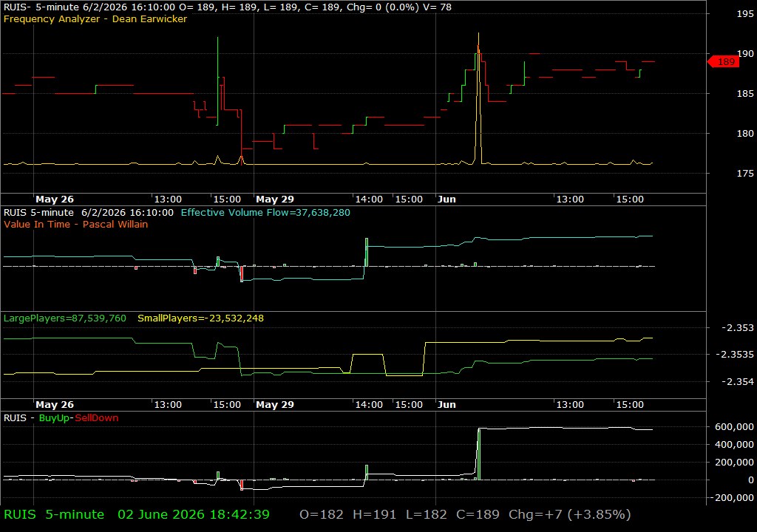Click the 'RUIS 5-minute' status bar text
Viewport: 757px width, 532px height.
point(54,514)
